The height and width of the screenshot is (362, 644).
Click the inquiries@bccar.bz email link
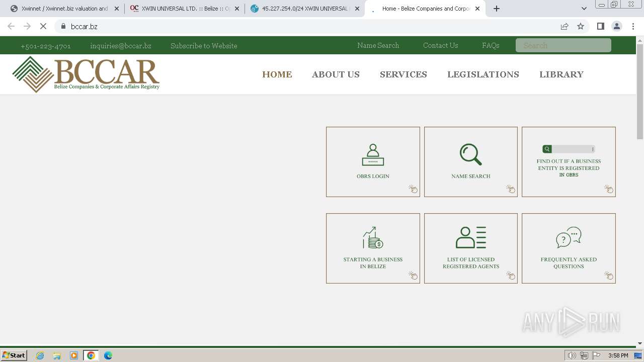[121, 46]
